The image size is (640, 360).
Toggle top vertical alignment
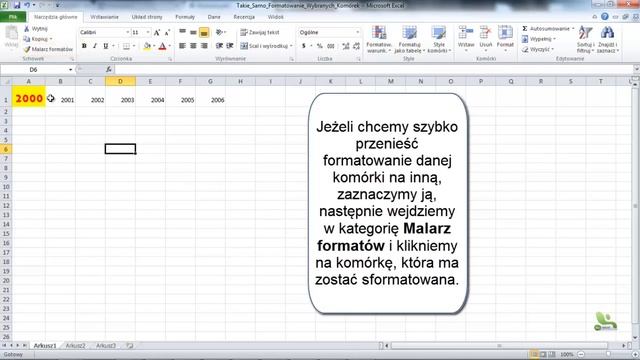point(182,32)
